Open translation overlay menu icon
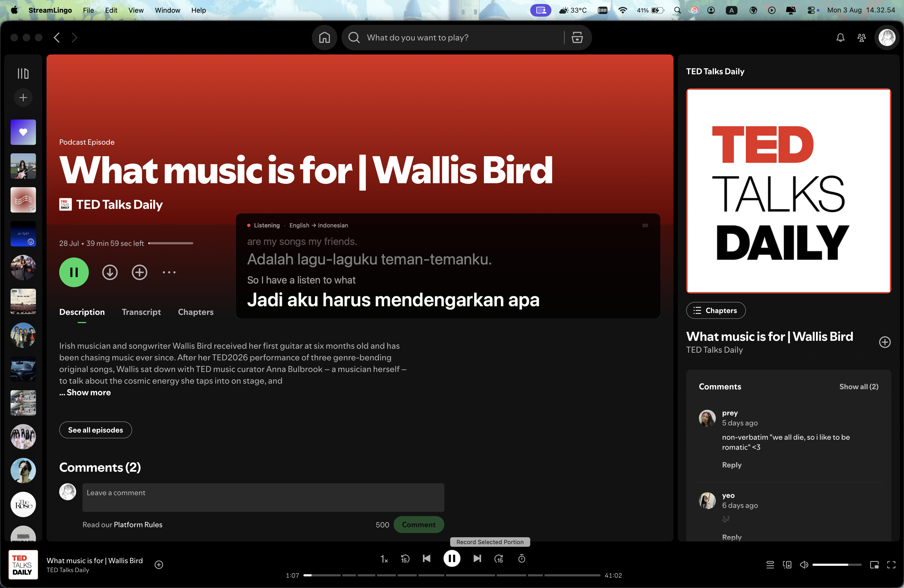The image size is (904, 588). pos(645,226)
